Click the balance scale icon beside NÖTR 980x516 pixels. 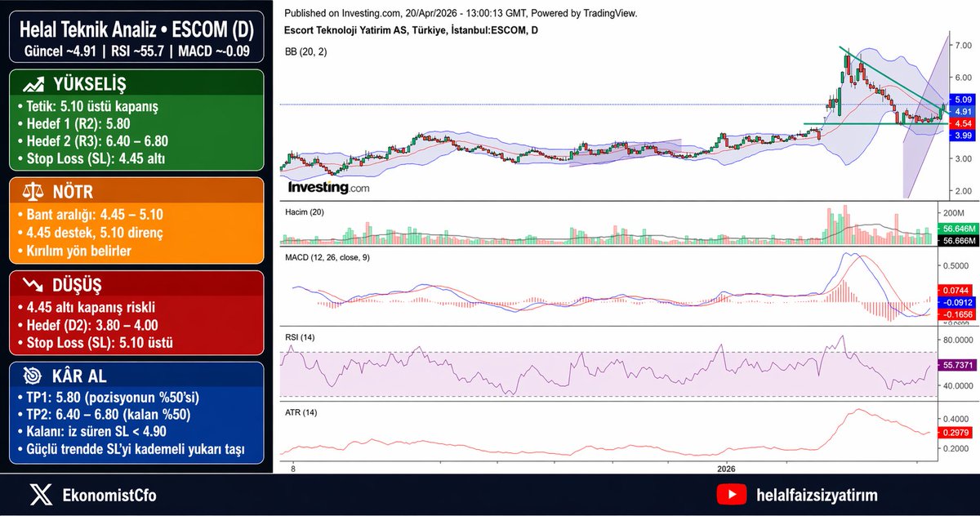click(33, 193)
